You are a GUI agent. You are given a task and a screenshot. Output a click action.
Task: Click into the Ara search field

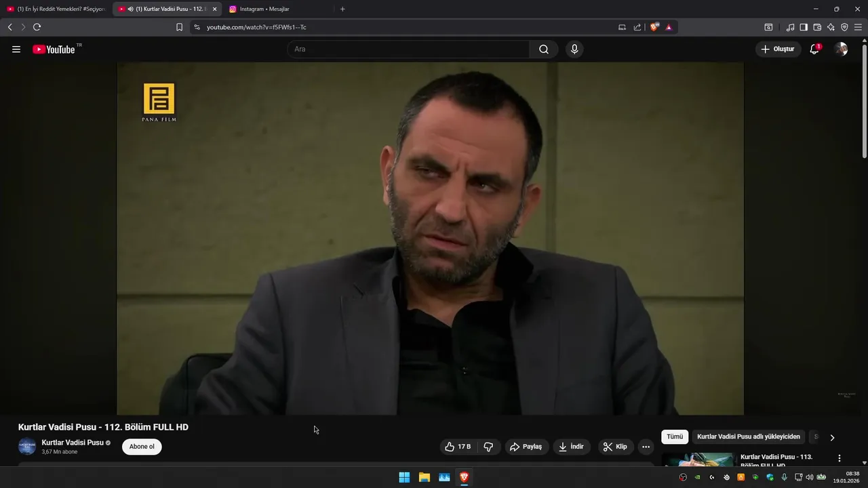click(408, 49)
